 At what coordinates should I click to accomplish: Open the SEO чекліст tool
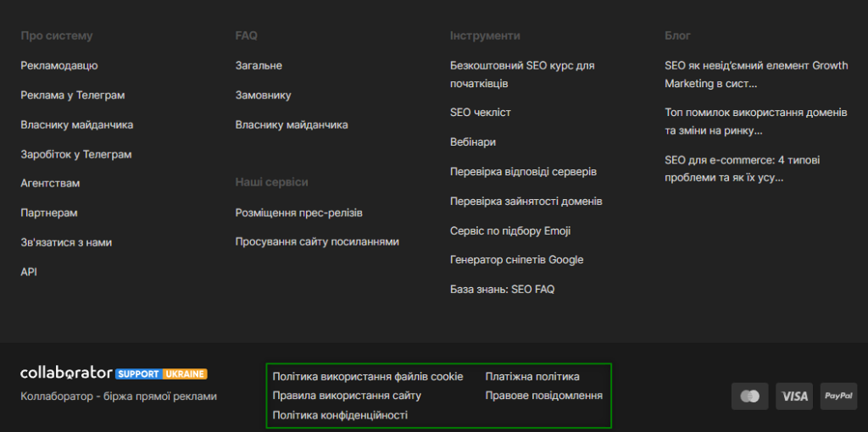click(481, 112)
